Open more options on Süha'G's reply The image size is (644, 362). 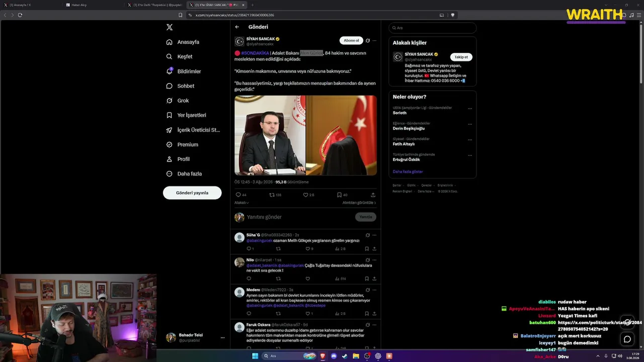374,235
